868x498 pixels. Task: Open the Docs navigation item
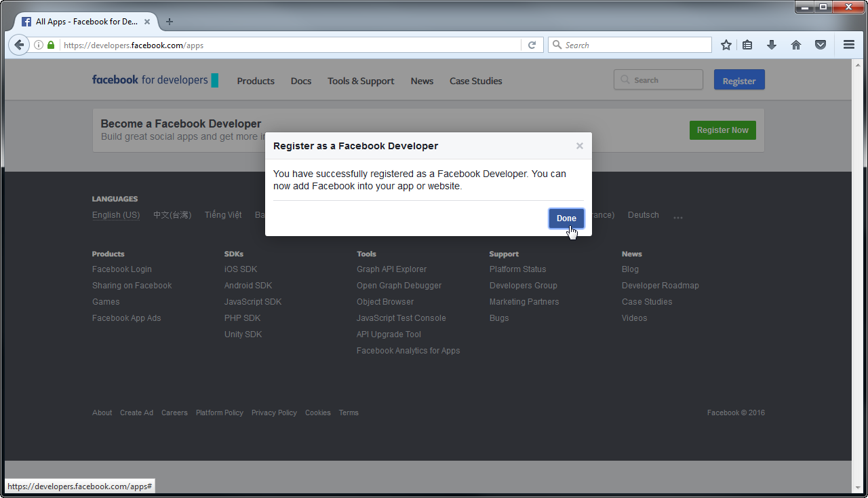click(x=301, y=81)
